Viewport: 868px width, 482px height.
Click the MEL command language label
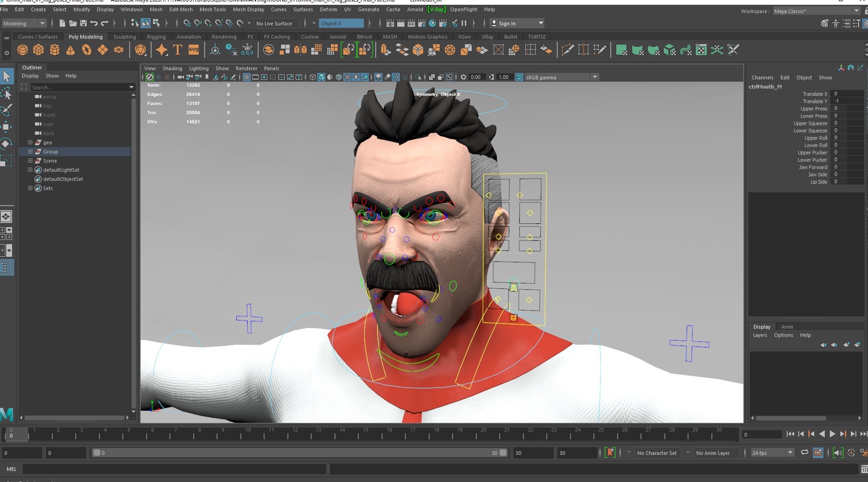click(11, 469)
